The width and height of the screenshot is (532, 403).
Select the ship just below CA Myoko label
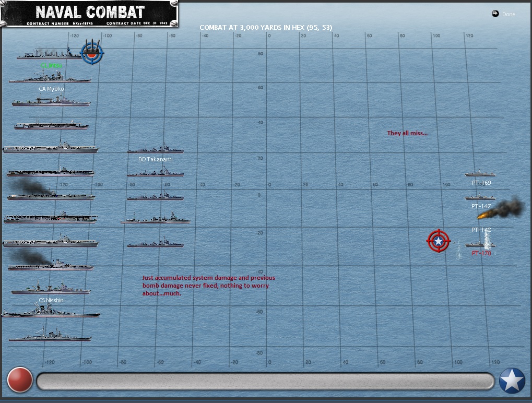[51, 101]
